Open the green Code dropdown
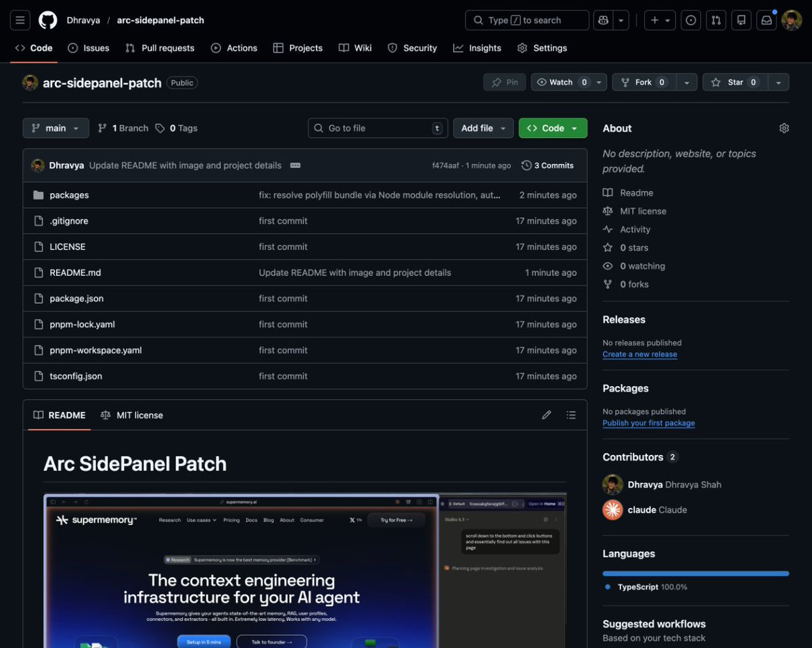This screenshot has width=812, height=648. click(553, 128)
